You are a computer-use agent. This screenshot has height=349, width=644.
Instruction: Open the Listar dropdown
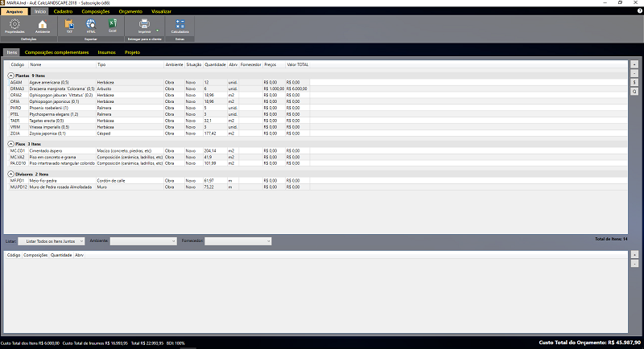point(52,241)
